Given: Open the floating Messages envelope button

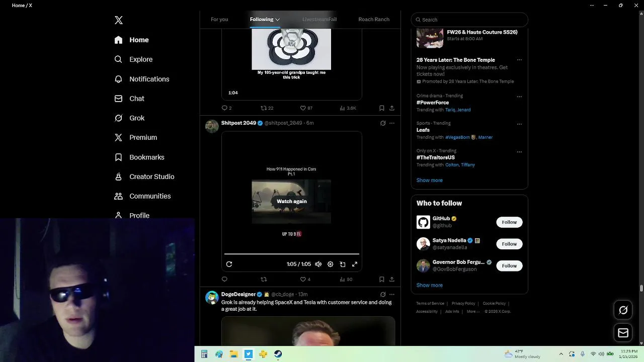Looking at the screenshot, I should [623, 333].
